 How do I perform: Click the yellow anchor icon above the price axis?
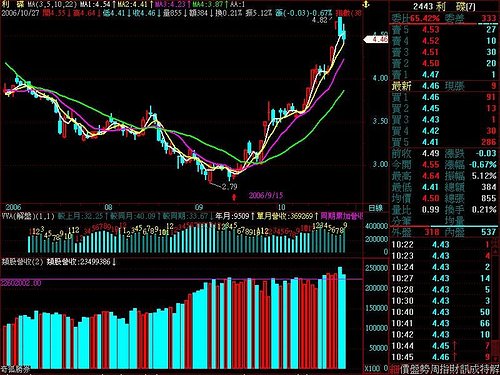click(366, 5)
